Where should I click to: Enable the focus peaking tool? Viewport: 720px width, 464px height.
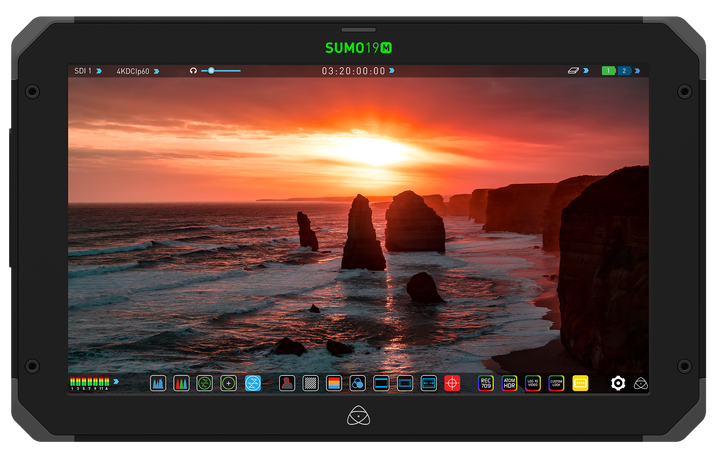(287, 383)
